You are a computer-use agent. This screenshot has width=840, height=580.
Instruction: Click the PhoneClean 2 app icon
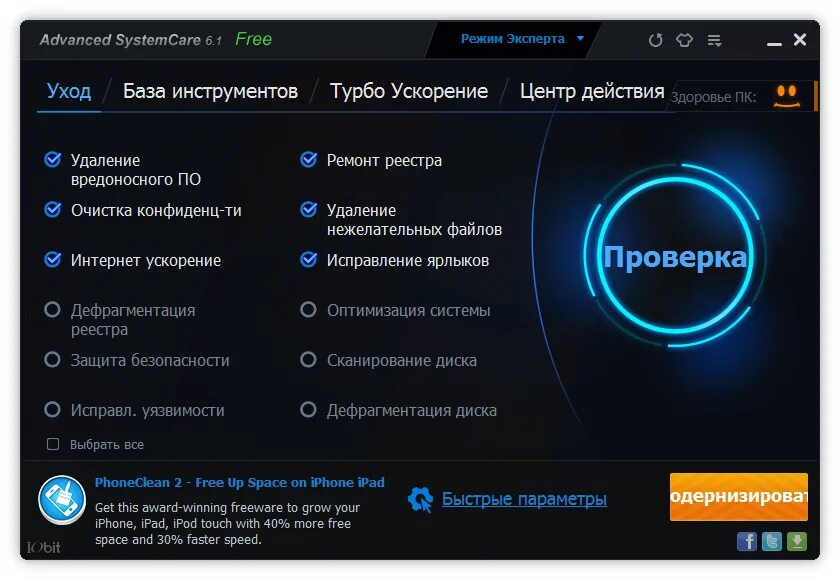(62, 500)
